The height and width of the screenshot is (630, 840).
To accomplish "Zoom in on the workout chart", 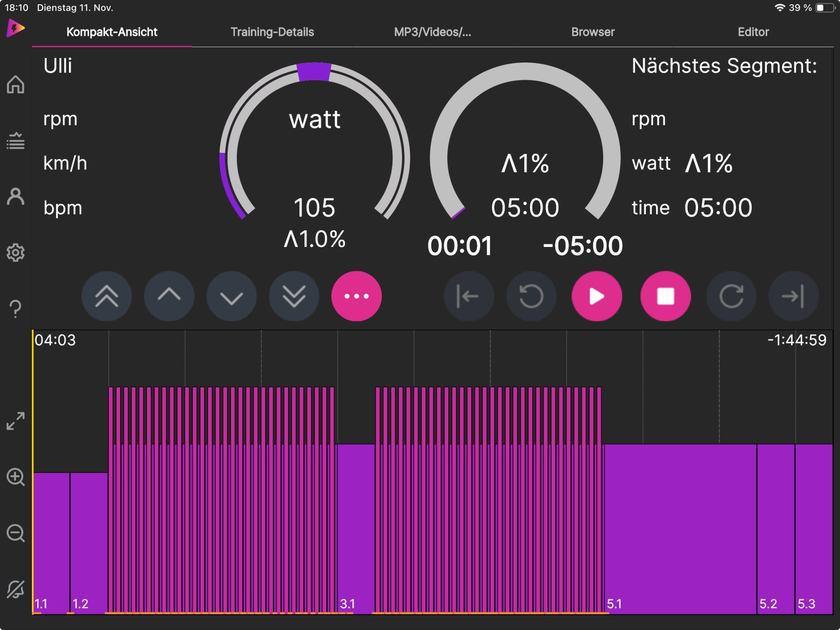I will coord(16,477).
